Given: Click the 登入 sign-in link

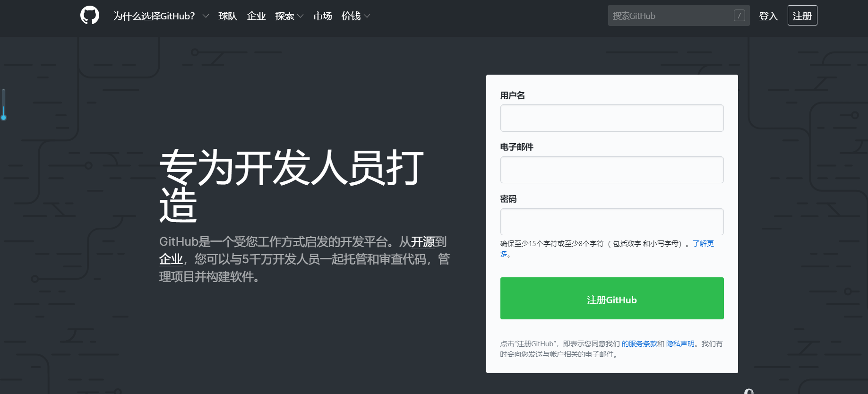Looking at the screenshot, I should tap(768, 16).
